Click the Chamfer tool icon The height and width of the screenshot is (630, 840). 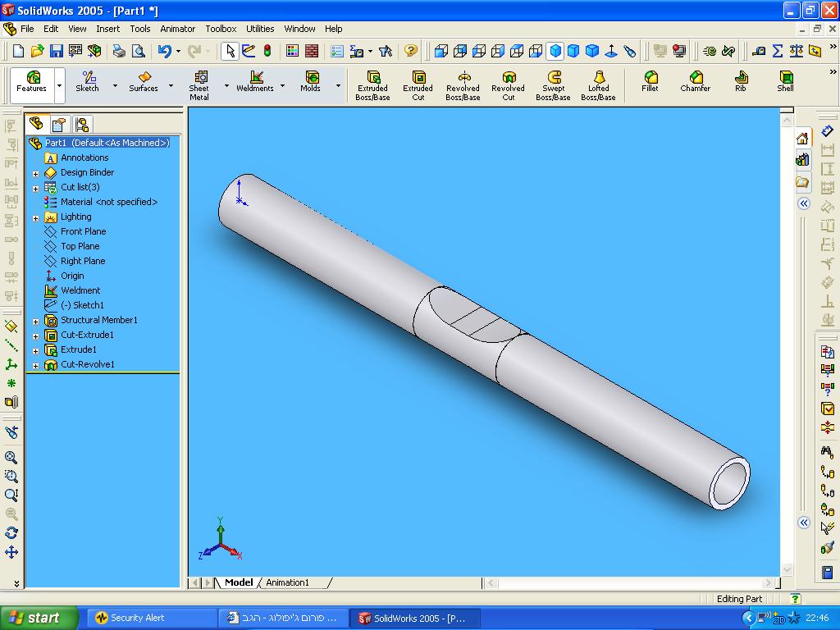coord(695,82)
